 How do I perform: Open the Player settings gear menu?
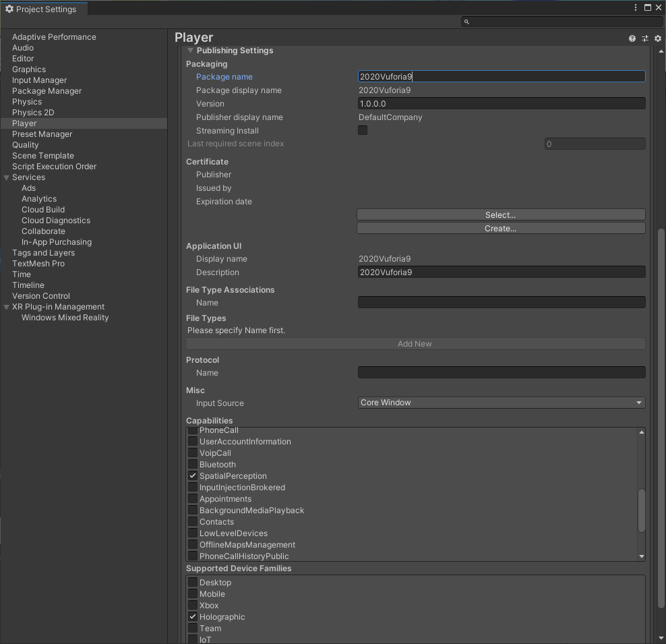(x=658, y=38)
